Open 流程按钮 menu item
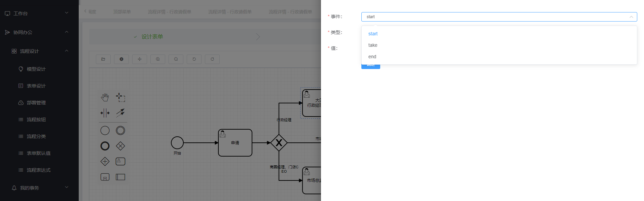This screenshot has height=201, width=644. pos(39,120)
